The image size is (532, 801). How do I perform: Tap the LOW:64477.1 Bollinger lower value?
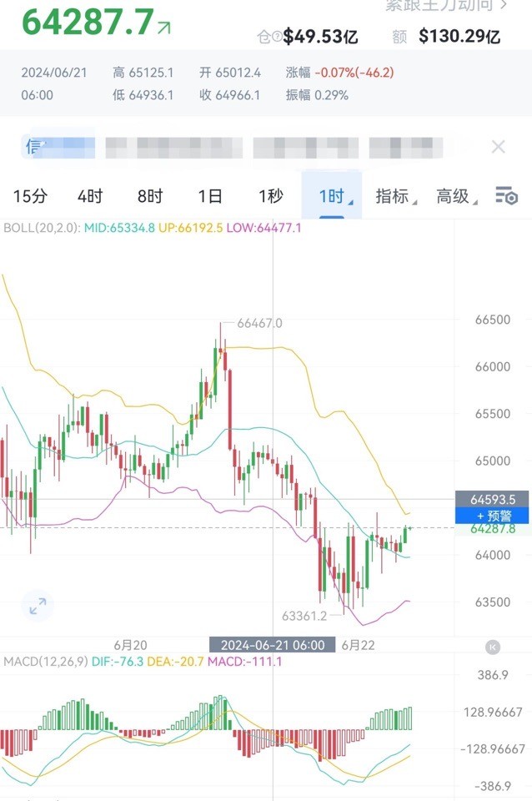point(264,227)
